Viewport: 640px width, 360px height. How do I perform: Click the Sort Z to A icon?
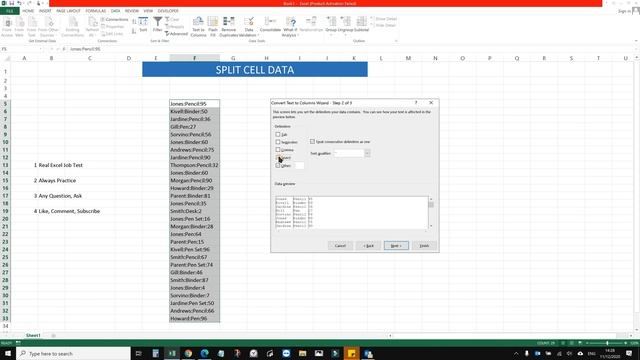pos(134,31)
